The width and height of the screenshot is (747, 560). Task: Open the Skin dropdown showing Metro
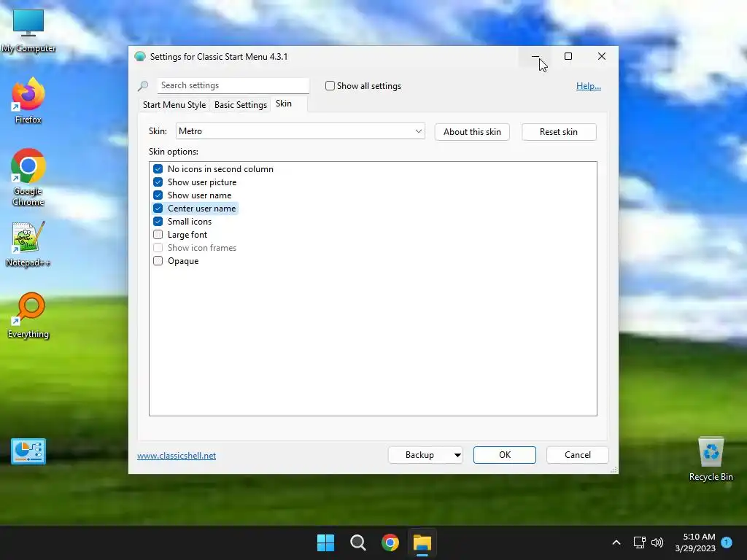[x=300, y=131]
